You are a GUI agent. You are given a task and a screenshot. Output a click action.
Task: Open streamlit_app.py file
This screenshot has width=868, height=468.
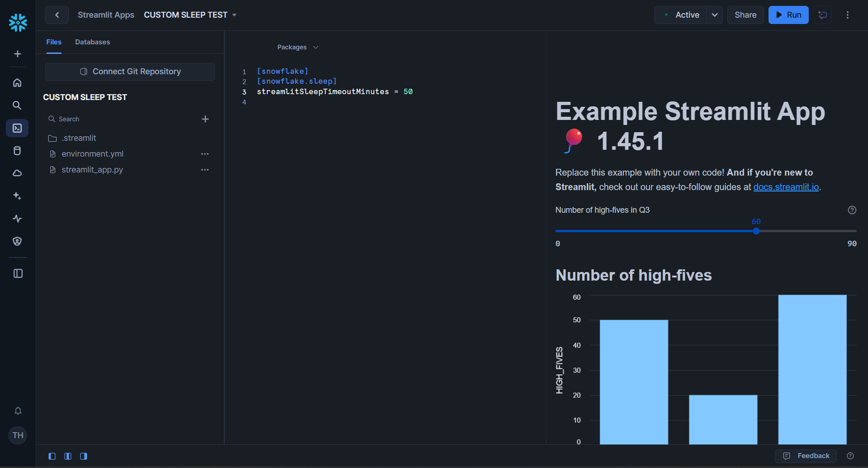point(92,170)
